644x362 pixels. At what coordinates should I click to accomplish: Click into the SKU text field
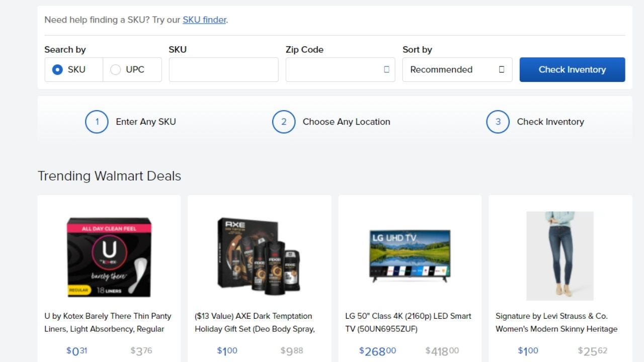(x=223, y=69)
